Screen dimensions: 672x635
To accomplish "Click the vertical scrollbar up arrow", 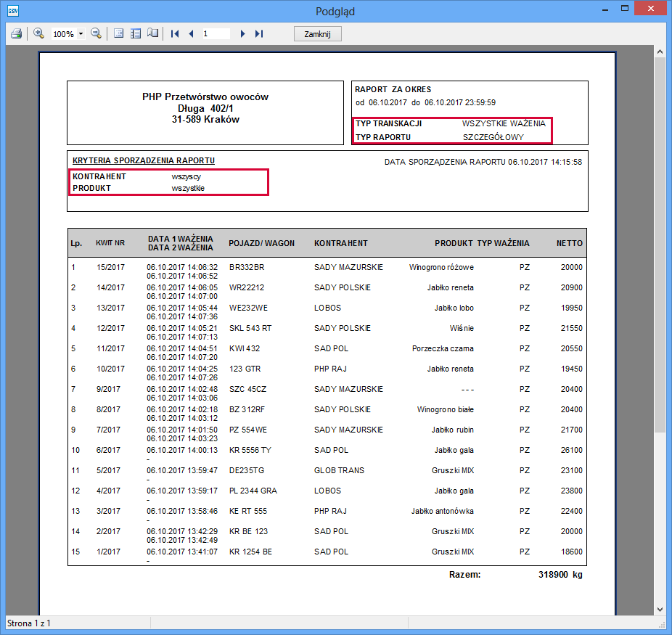I will [x=660, y=53].
